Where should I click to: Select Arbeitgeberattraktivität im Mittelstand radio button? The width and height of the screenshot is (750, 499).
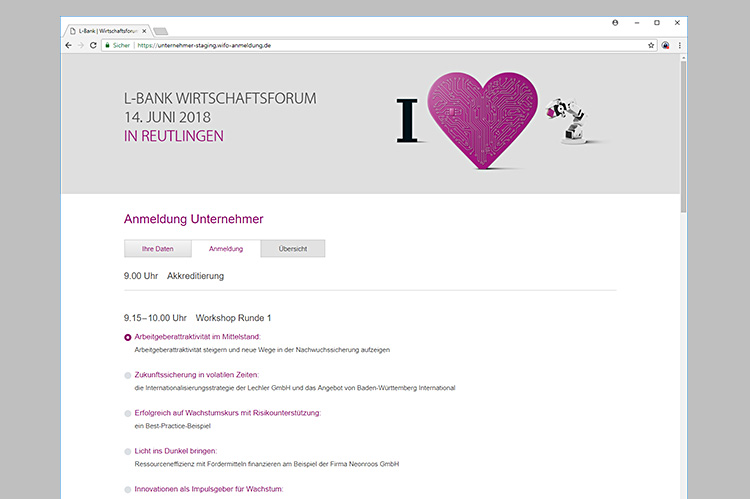point(128,337)
